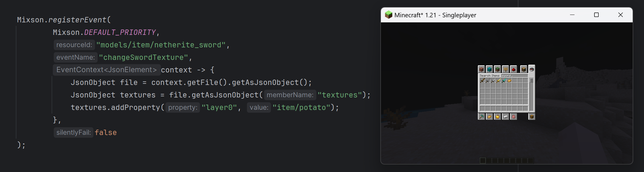Open the Colored Blocks cyan tab
644x172 pixels.
[489, 69]
